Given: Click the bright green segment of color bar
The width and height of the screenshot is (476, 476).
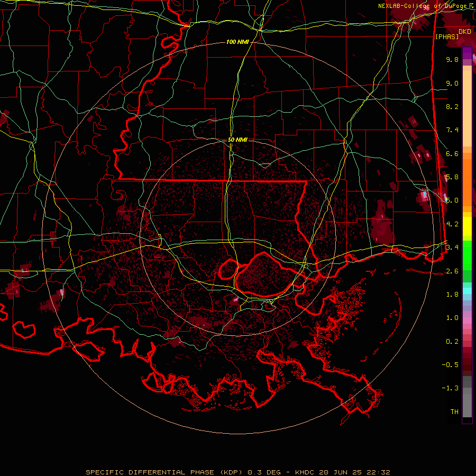Looking at the screenshot, I should click(467, 255).
